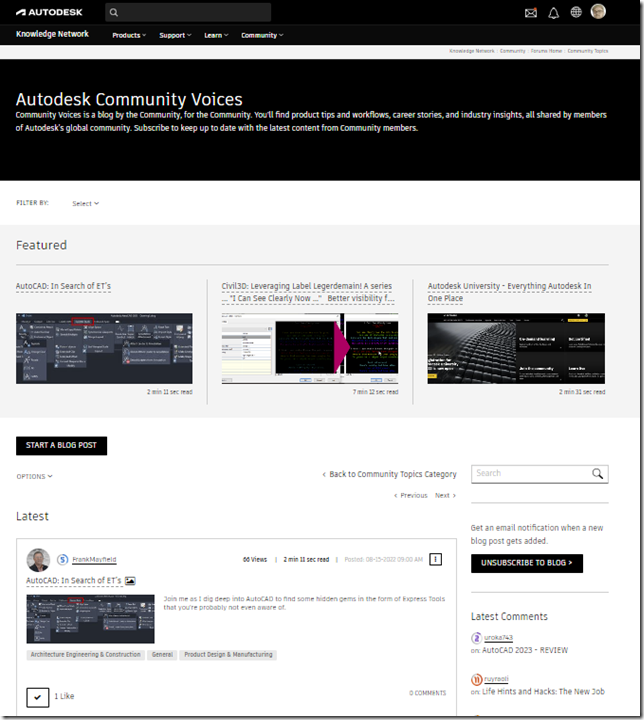Click the General tag
Image resolution: width=644 pixels, height=720 pixels.
[162, 655]
